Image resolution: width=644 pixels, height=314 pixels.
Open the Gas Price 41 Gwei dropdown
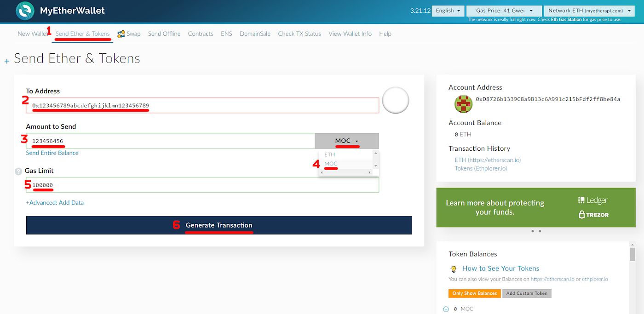(x=505, y=11)
